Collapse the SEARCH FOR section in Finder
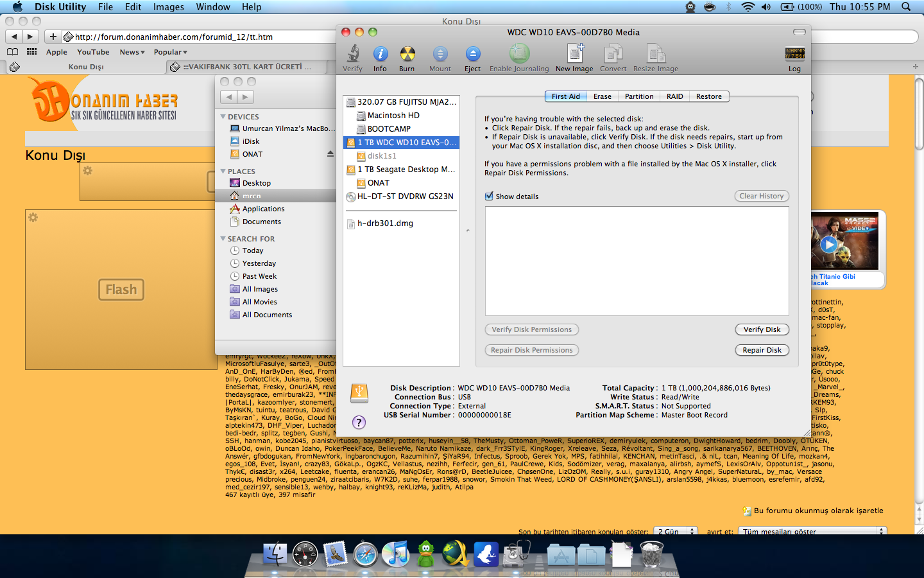Image resolution: width=924 pixels, height=578 pixels. point(223,239)
